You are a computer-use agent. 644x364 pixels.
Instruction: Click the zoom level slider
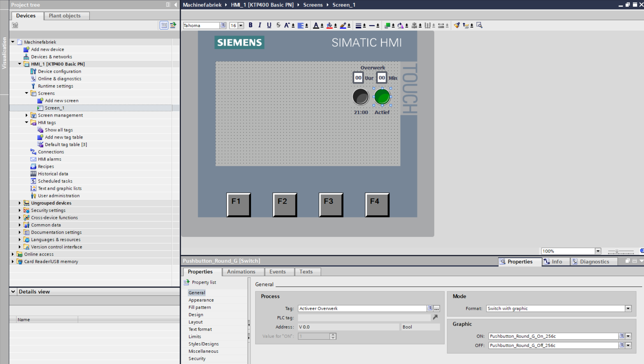click(617, 251)
